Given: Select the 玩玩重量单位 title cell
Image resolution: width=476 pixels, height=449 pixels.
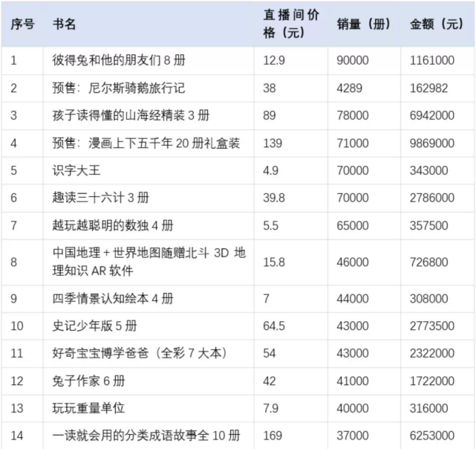Looking at the screenshot, I should pos(149,408).
